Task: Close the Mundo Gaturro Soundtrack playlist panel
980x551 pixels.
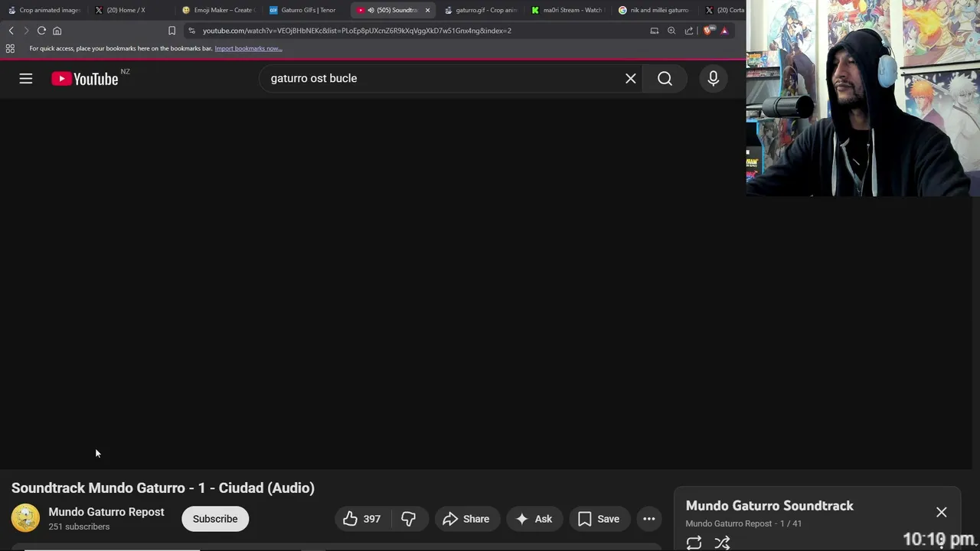Action: pyautogui.click(x=941, y=512)
